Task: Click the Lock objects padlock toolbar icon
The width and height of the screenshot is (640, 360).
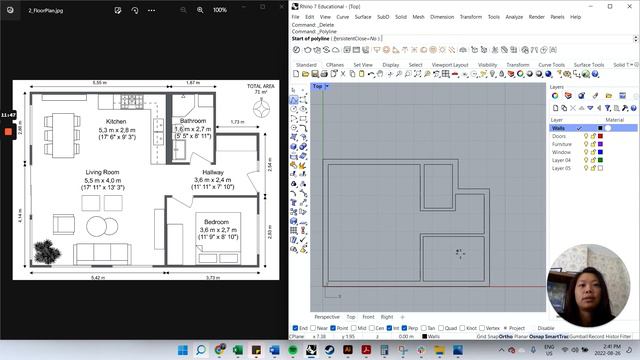Action: click(x=502, y=74)
